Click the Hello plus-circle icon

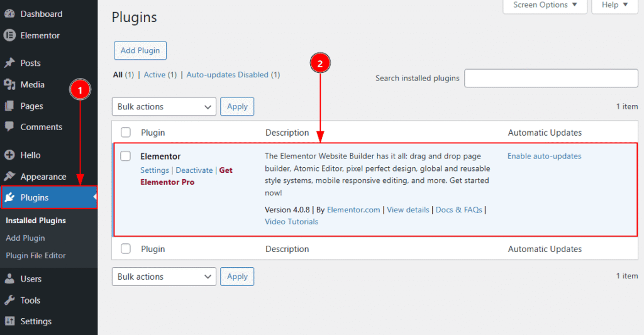pos(9,155)
